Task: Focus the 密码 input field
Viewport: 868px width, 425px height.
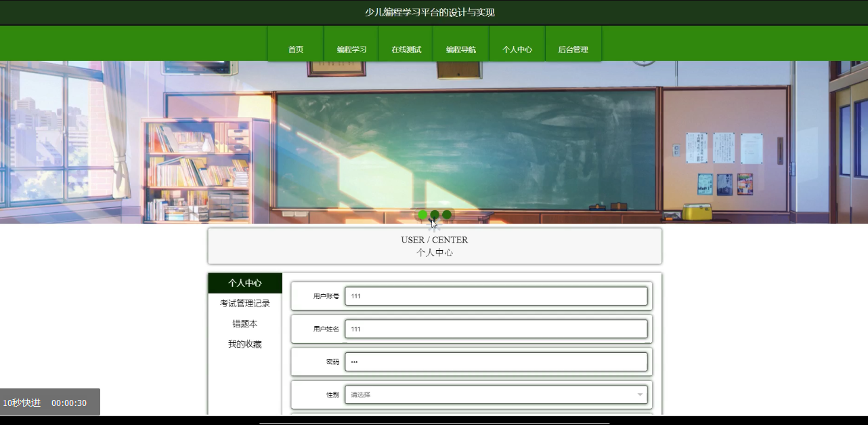Action: coord(496,362)
